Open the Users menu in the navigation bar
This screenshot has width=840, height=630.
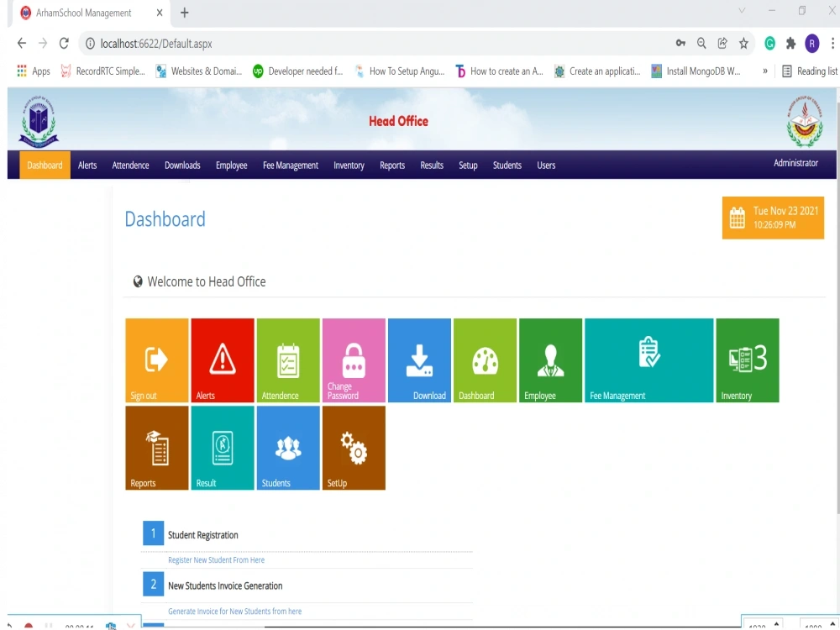[546, 165]
